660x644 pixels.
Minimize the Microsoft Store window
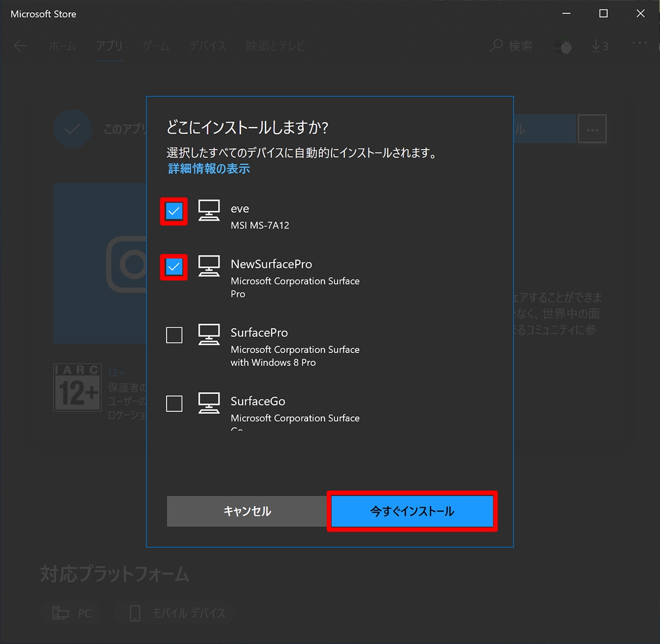[x=566, y=14]
